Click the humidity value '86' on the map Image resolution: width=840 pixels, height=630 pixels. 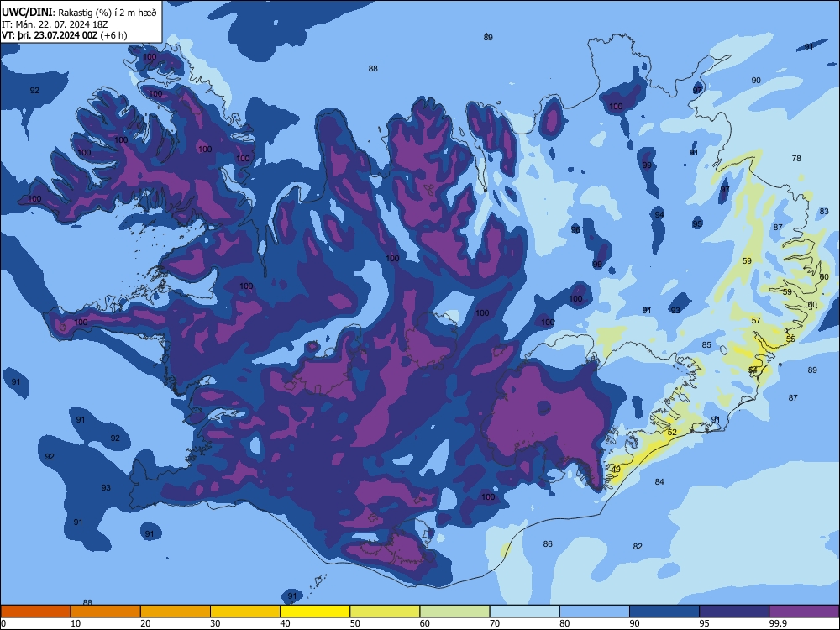pos(548,544)
